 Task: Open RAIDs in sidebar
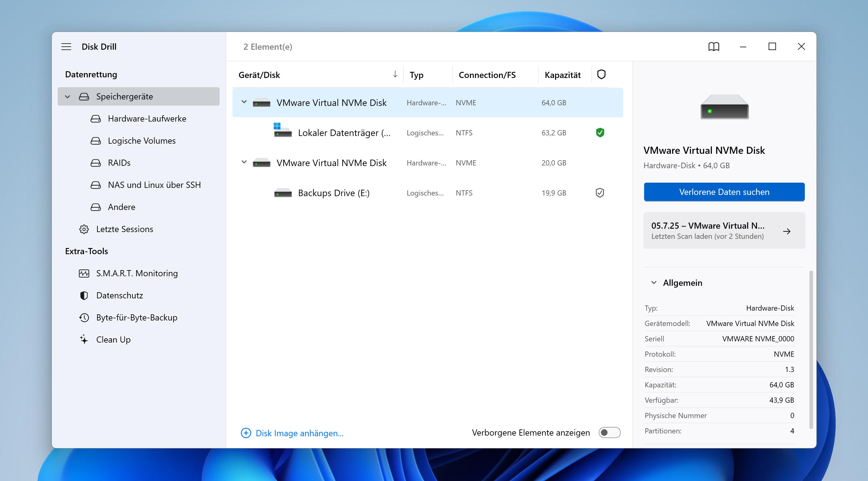tap(138, 163)
